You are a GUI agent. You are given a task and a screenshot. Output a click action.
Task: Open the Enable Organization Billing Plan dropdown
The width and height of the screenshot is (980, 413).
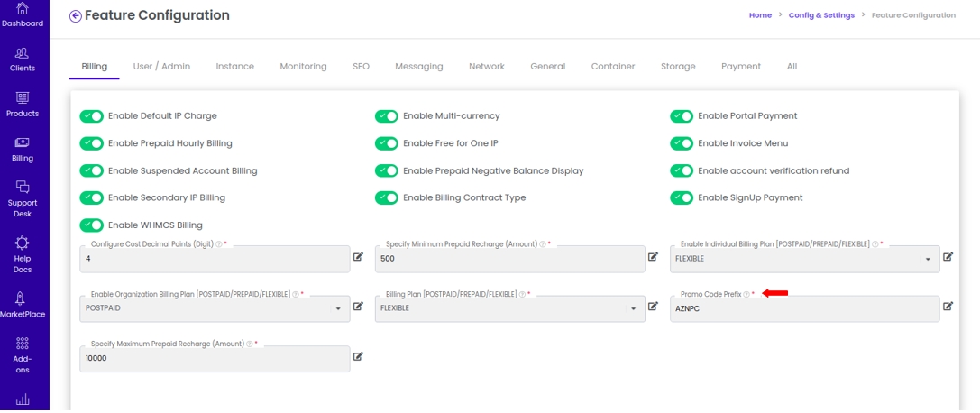pos(215,308)
